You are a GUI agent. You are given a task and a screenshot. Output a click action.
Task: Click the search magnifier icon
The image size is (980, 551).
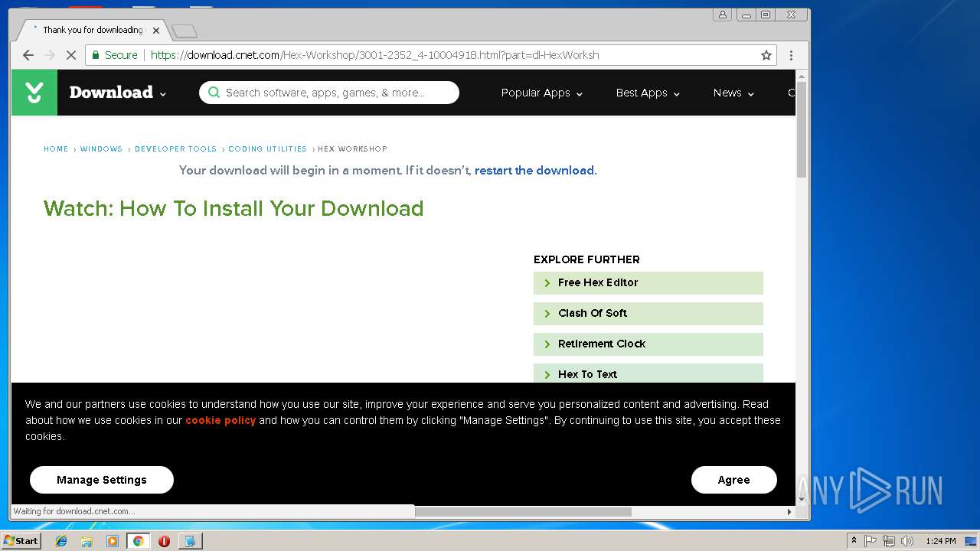click(214, 93)
